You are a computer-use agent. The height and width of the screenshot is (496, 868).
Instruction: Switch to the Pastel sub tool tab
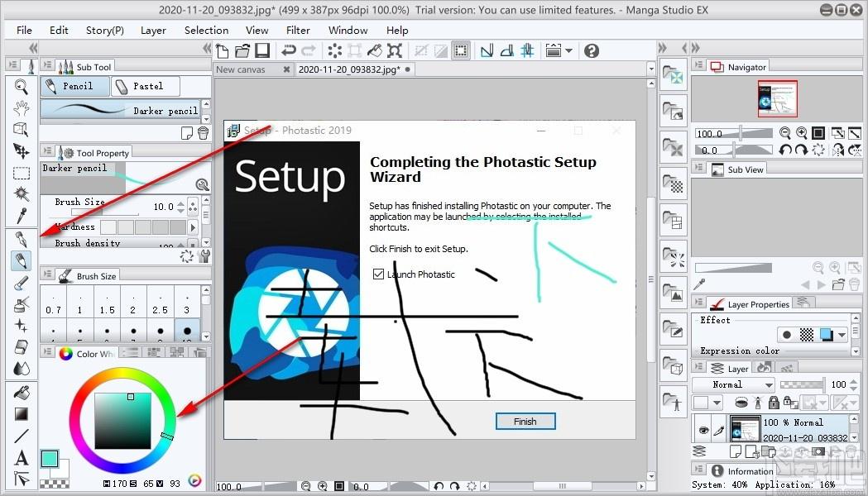(x=146, y=86)
